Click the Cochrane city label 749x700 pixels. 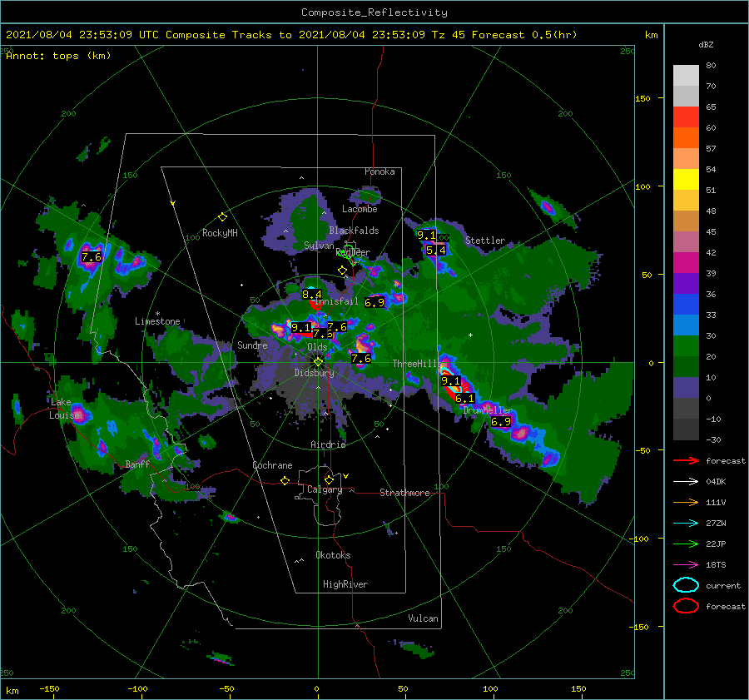(x=272, y=465)
